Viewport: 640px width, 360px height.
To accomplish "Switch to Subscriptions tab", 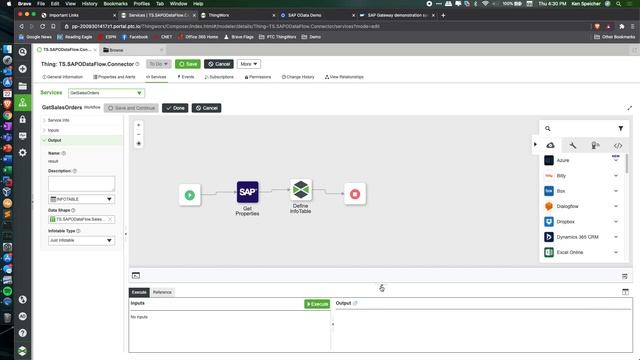I will coord(219,77).
